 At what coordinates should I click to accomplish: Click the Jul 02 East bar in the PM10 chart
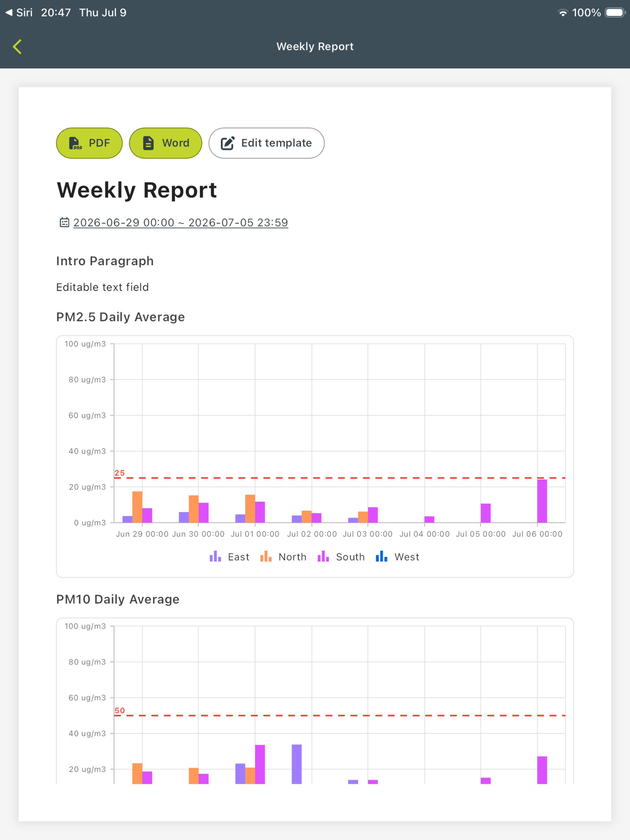297,764
